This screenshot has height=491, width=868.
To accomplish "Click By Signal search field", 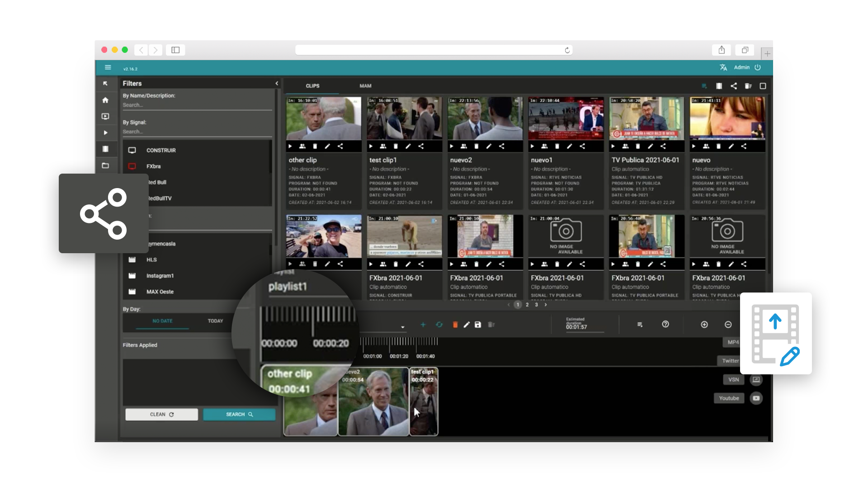I will coord(197,132).
